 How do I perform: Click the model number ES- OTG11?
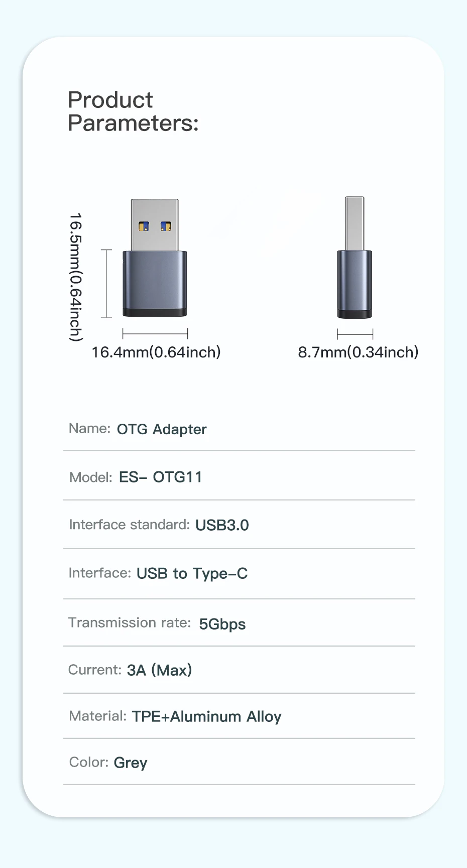[160, 477]
